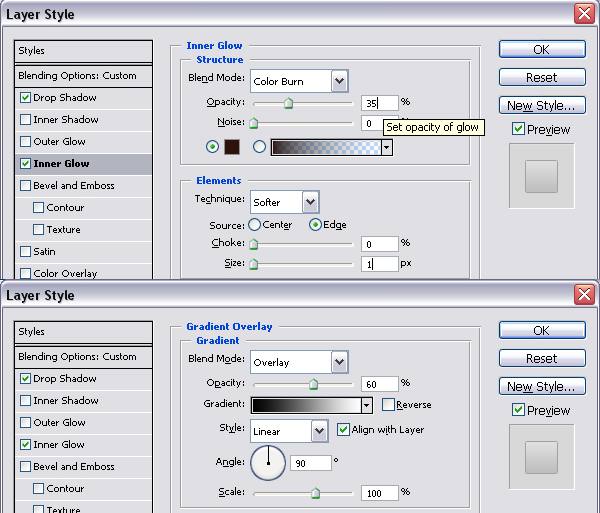This screenshot has width=600, height=513.
Task: Click the style preview thumbnail in top dialog
Action: point(541,176)
